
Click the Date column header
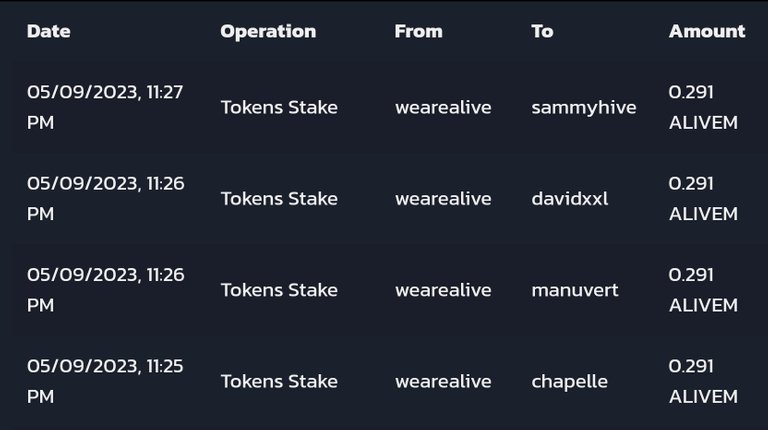[x=48, y=31]
